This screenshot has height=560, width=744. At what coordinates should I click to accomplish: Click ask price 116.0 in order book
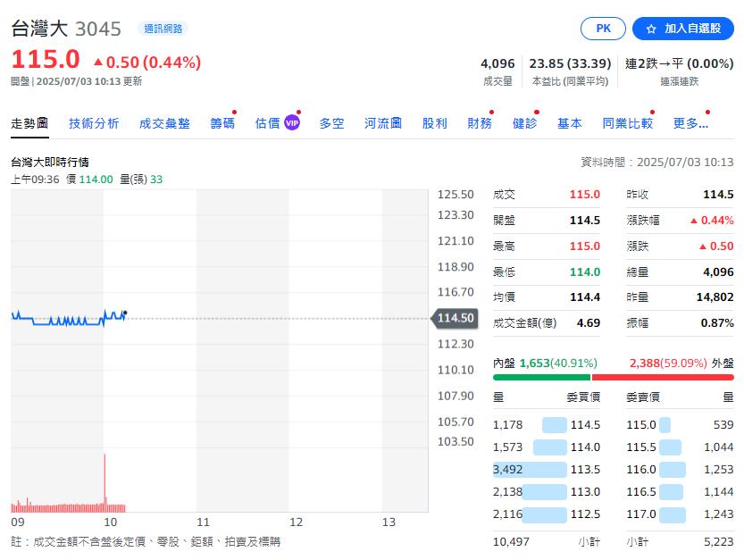(641, 470)
